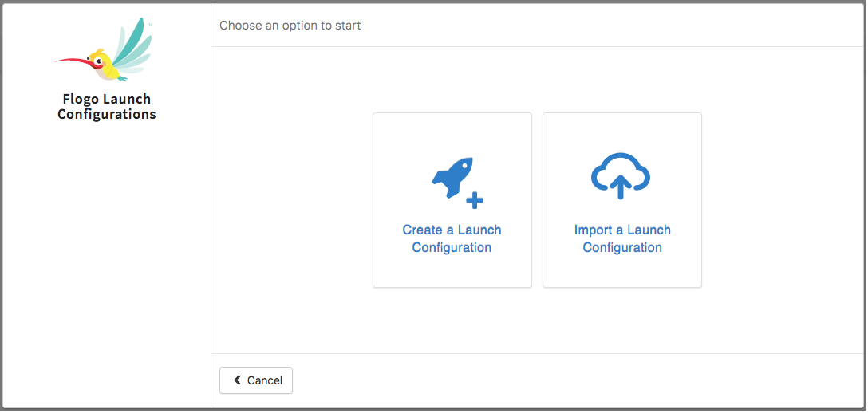This screenshot has width=868, height=413.
Task: Open the "Import a Launch Configuration" link
Action: 622,238
